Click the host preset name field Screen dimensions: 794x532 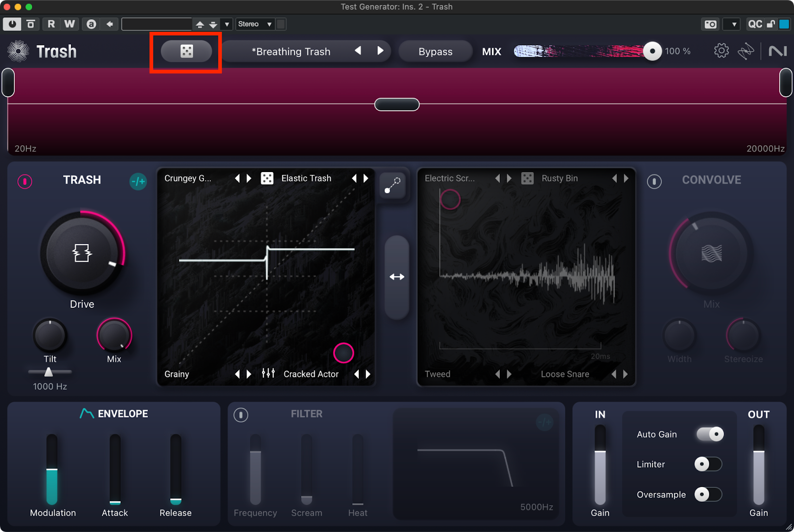pyautogui.click(x=157, y=24)
